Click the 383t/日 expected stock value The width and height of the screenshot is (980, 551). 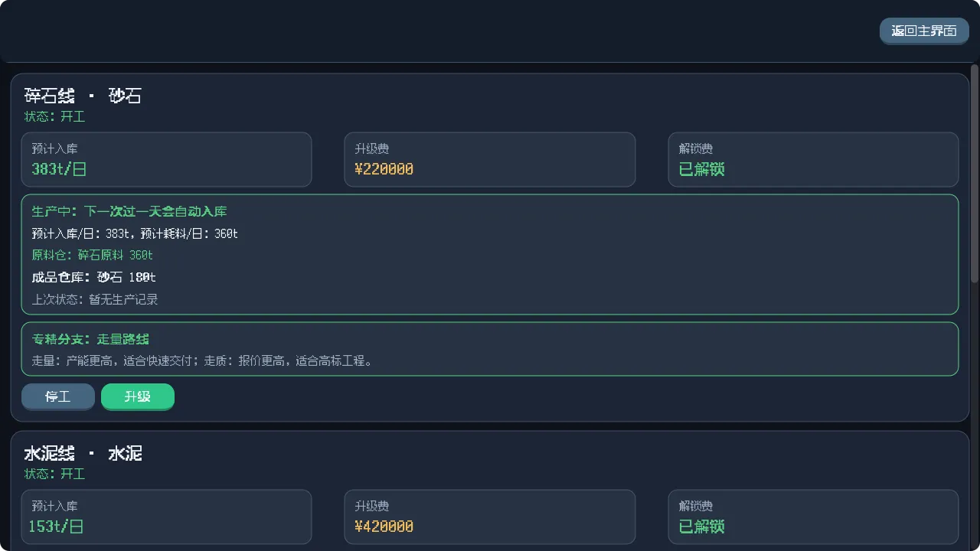59,169
